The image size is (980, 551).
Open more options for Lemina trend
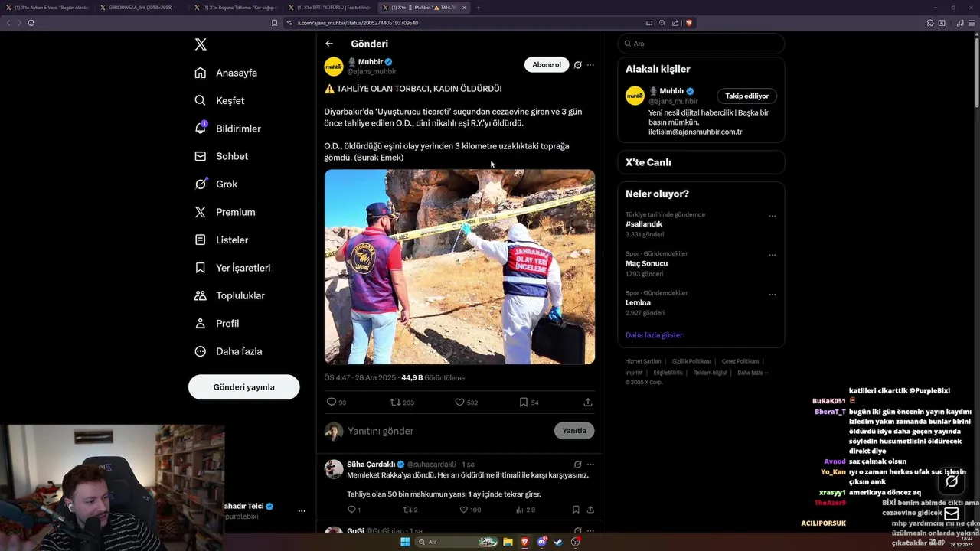coord(772,294)
